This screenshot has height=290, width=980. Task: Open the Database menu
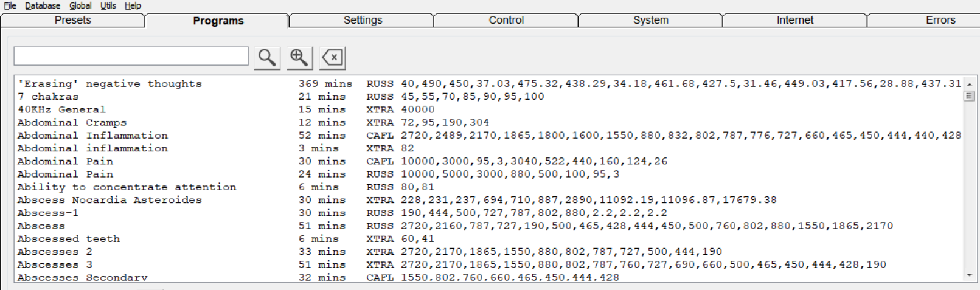(x=43, y=5)
